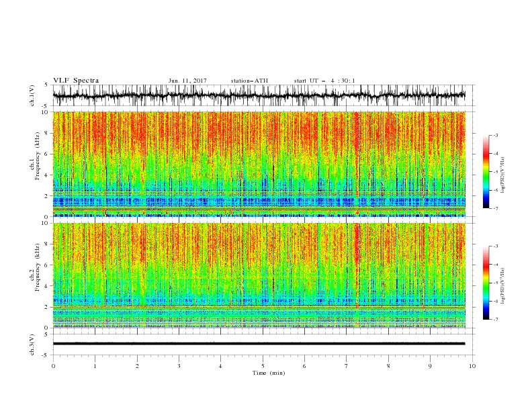Click the "6" kHz tick on ch.1 axis

(x=46, y=154)
